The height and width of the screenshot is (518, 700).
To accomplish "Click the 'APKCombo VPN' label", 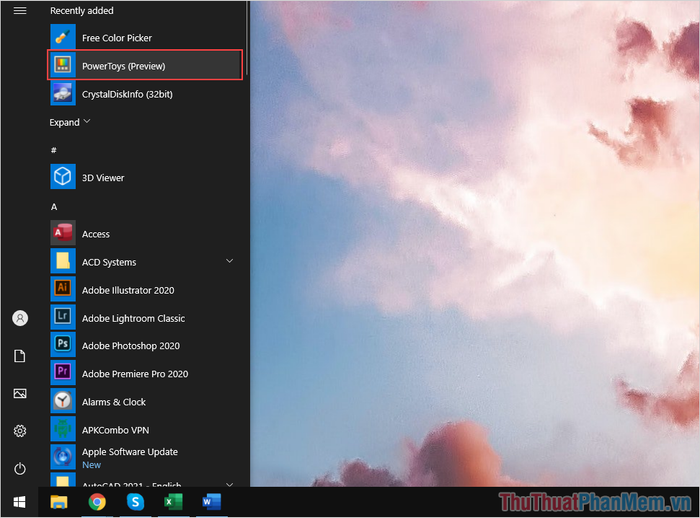I will 116,430.
